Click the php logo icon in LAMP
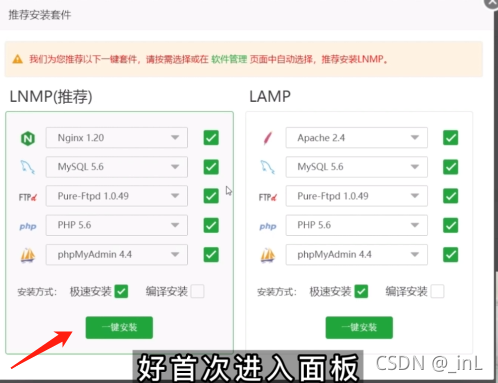 tap(268, 226)
